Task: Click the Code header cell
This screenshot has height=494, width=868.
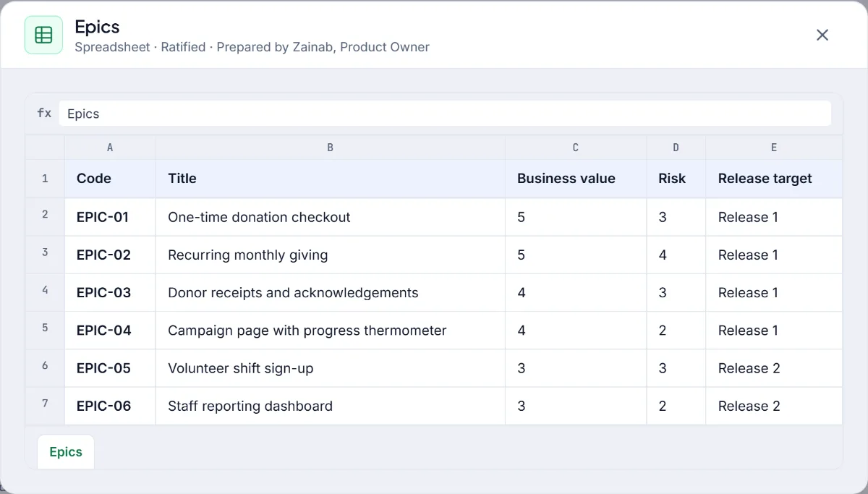Action: click(110, 179)
